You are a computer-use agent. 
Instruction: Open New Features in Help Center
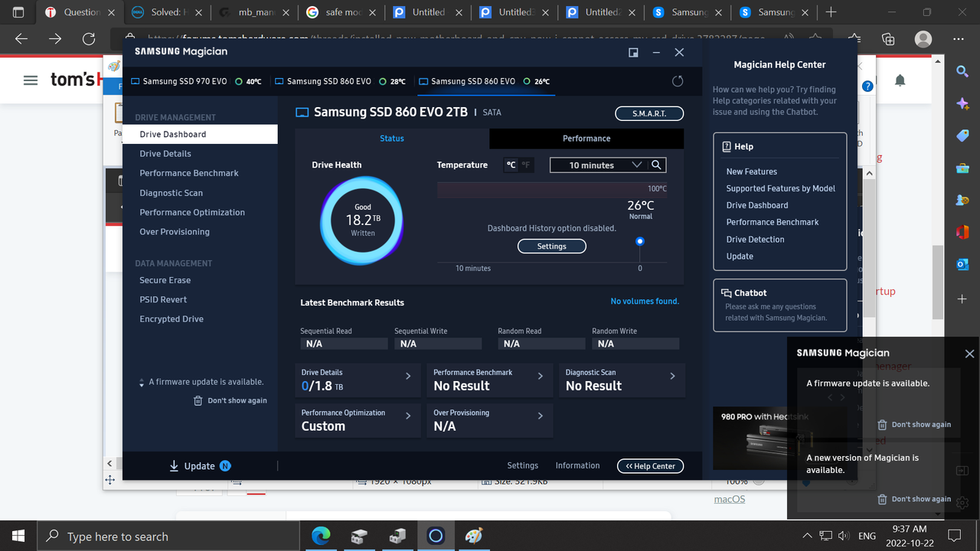click(751, 171)
